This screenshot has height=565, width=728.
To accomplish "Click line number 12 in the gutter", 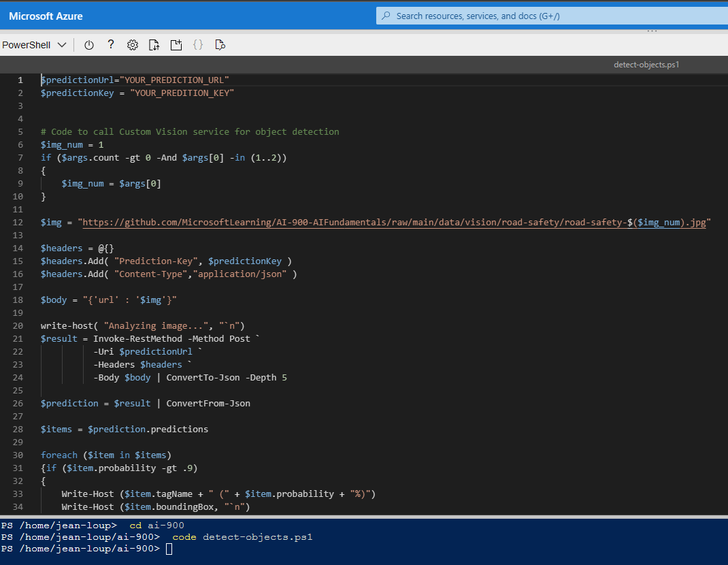I will (x=18, y=223).
